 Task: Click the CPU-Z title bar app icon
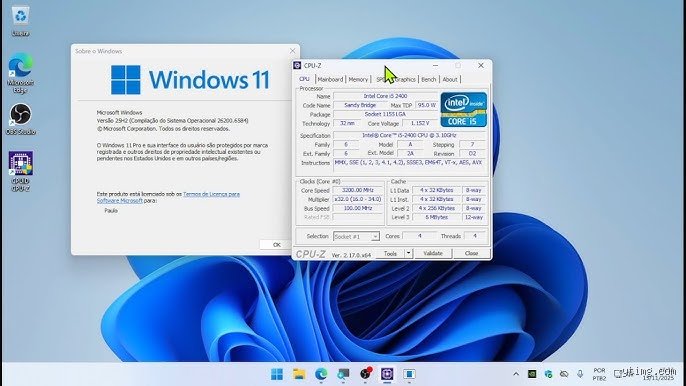click(x=298, y=65)
